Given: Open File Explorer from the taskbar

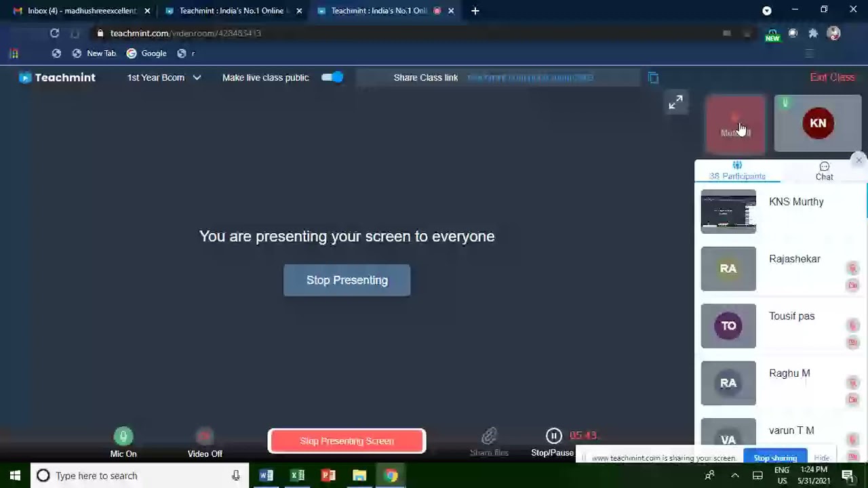Looking at the screenshot, I should pos(359,476).
